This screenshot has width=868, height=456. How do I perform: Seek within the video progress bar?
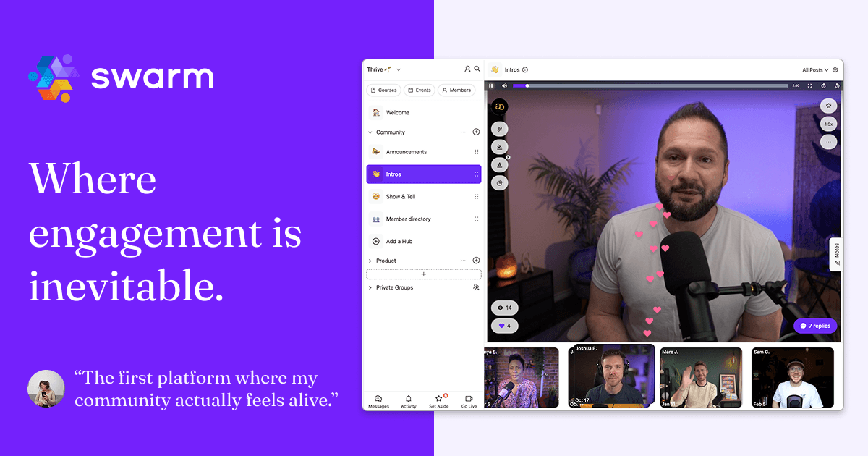650,85
